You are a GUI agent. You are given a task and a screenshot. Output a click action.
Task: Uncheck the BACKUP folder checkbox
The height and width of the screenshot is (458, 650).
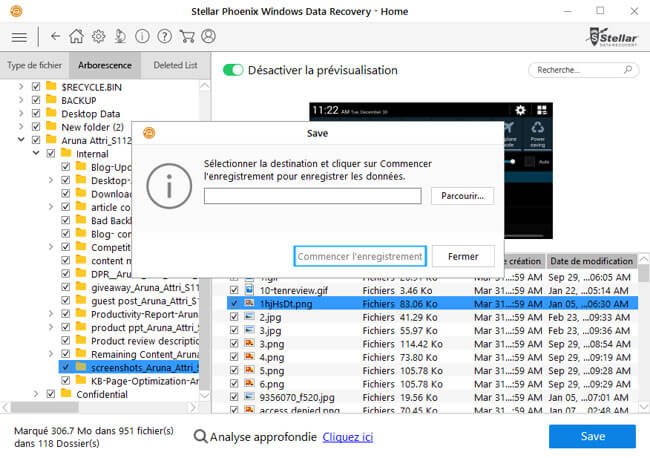click(x=37, y=101)
